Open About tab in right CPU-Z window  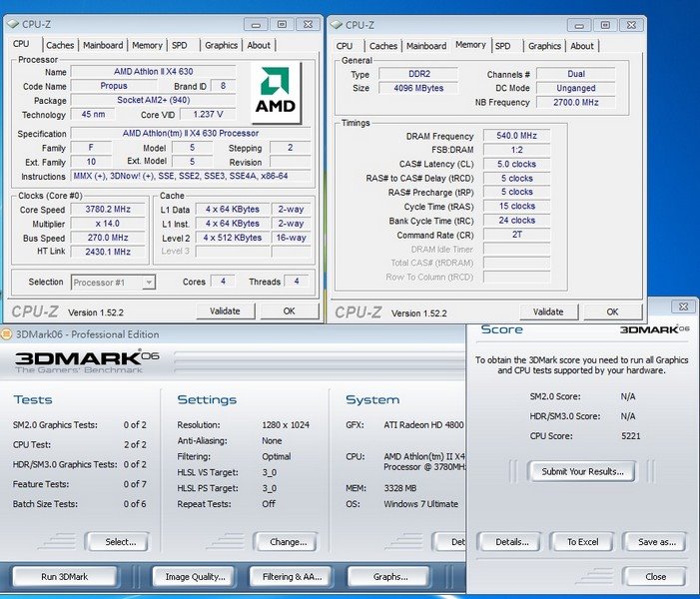pyautogui.click(x=582, y=46)
